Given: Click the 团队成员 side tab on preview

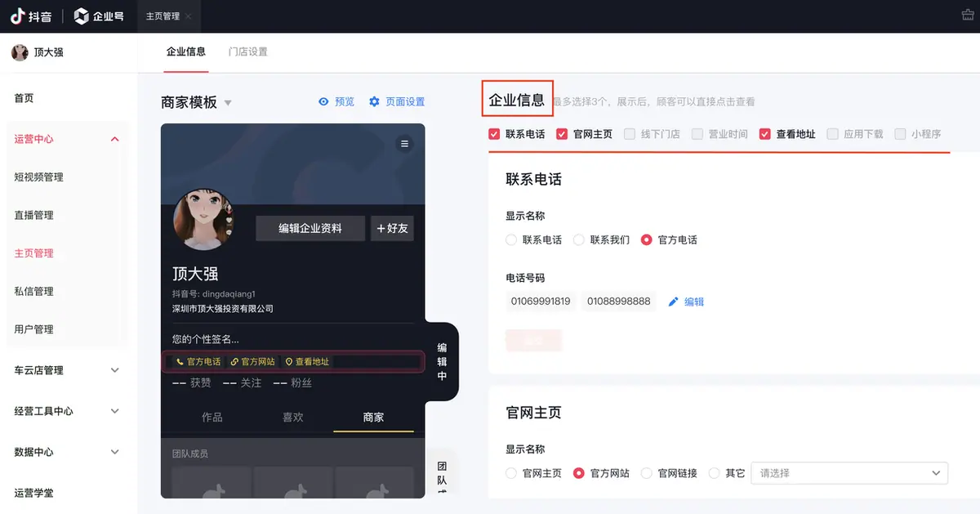Looking at the screenshot, I should pos(442,472).
